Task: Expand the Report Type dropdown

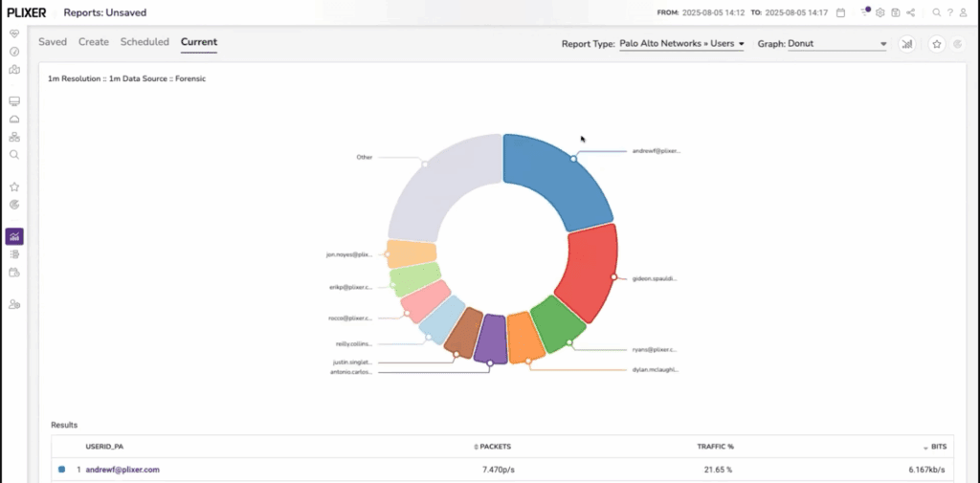Action: click(x=681, y=44)
